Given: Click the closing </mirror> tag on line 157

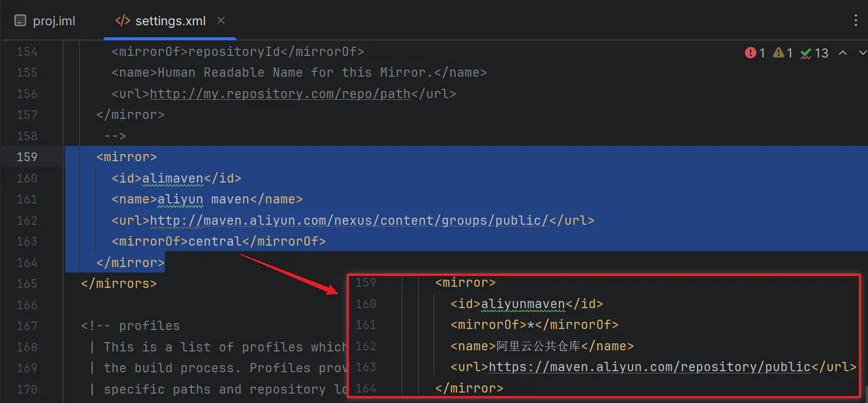Looking at the screenshot, I should pos(131,115).
